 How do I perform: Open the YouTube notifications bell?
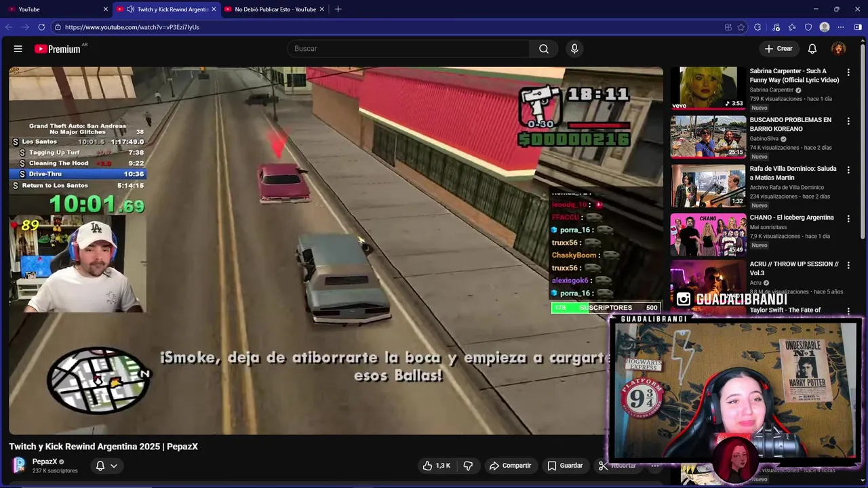[812, 49]
